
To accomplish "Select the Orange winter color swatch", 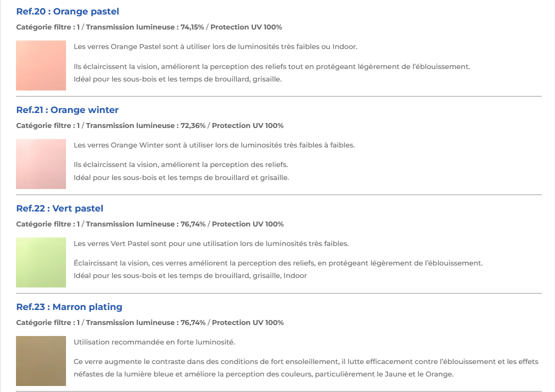I will tap(41, 164).
